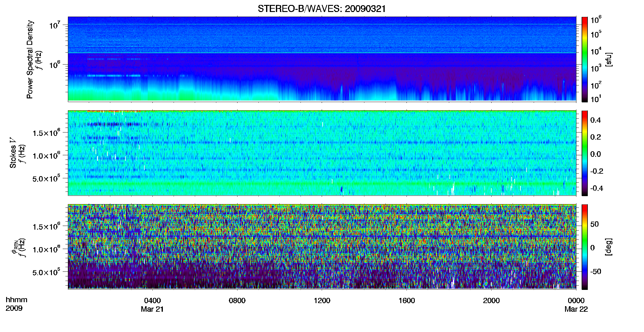The height and width of the screenshot is (332, 644).
Task: Click the 0800 time axis label
Action: pyautogui.click(x=237, y=301)
